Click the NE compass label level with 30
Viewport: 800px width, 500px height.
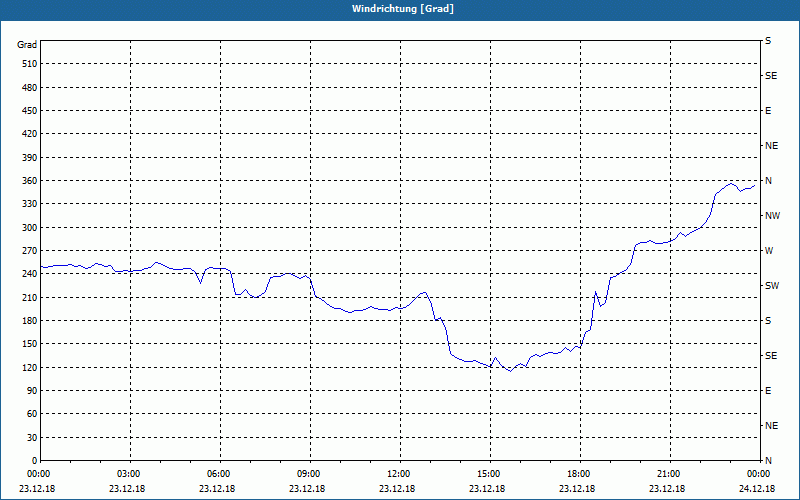[x=771, y=426]
